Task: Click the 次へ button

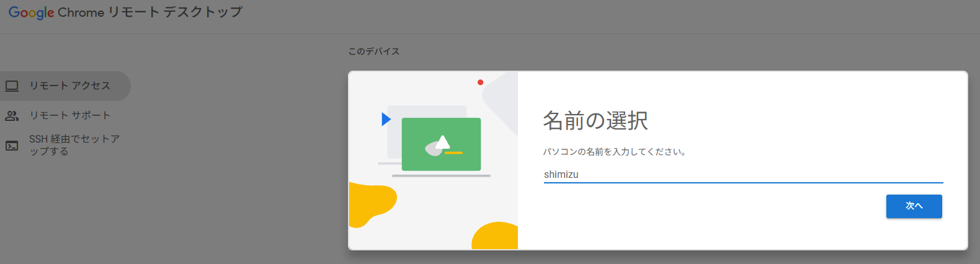Action: 914,206
